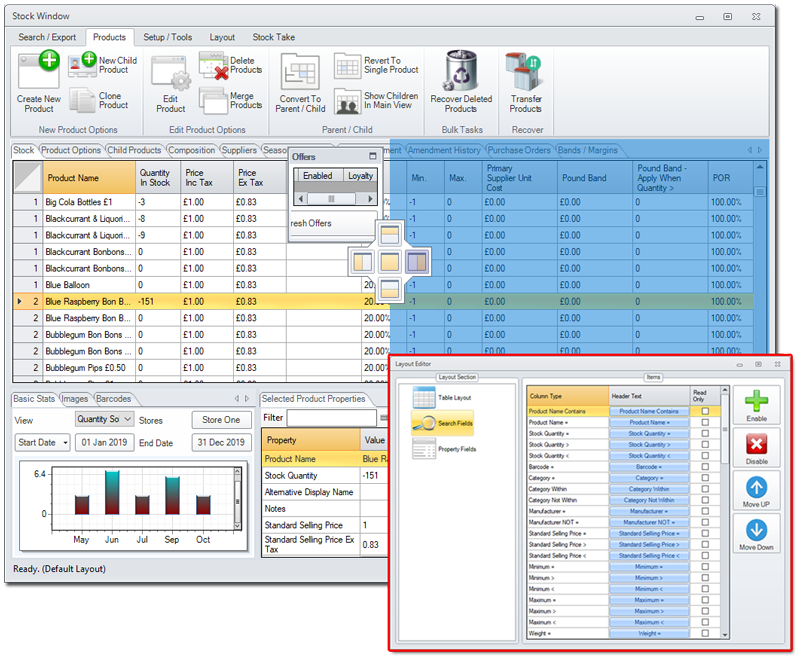
Task: Choose Convert To Parent / Child
Action: 299,74
